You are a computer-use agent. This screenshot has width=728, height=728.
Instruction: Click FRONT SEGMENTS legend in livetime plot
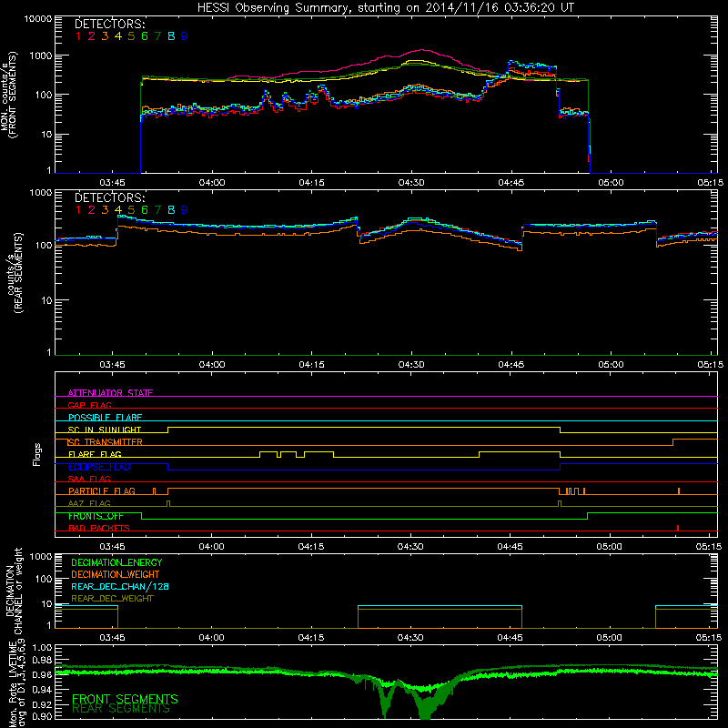(125, 699)
